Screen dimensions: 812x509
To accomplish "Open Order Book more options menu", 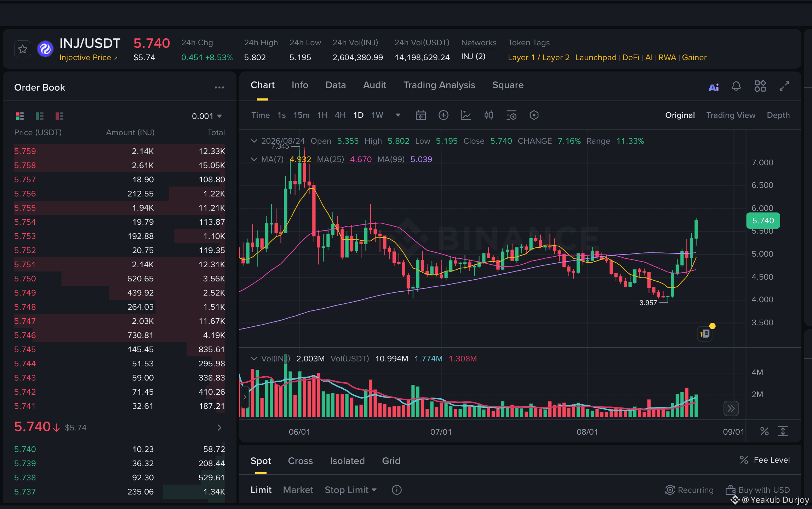I will tap(219, 87).
